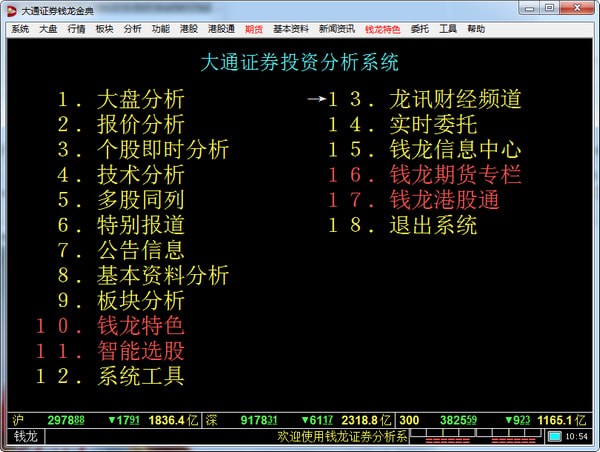Viewport: 600px width, 452px height.
Task: Select item 18 退出系统
Action: pyautogui.click(x=403, y=225)
